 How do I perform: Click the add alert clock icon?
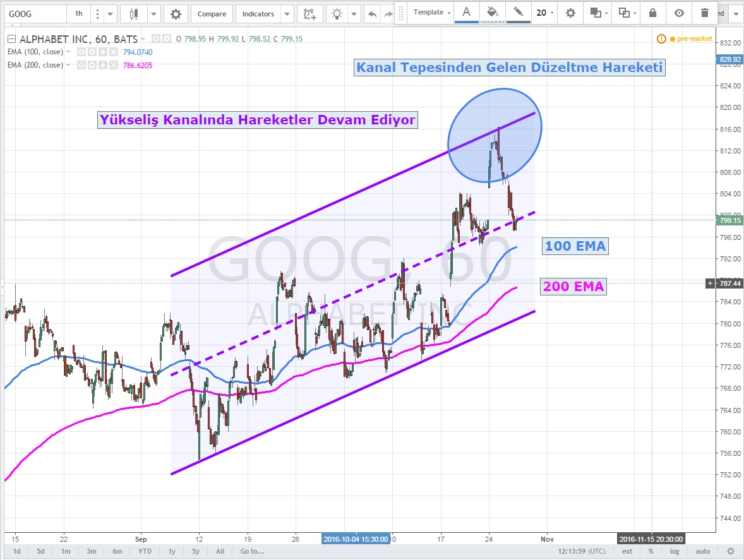[309, 13]
